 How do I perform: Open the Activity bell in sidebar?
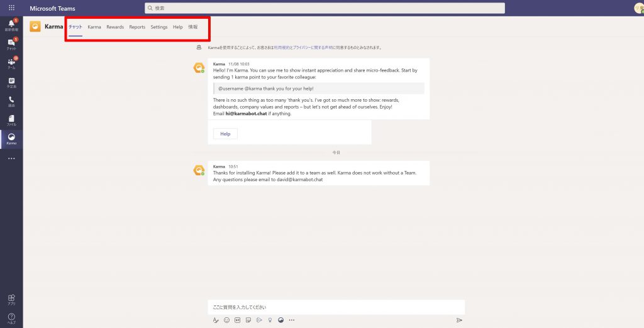click(x=11, y=25)
